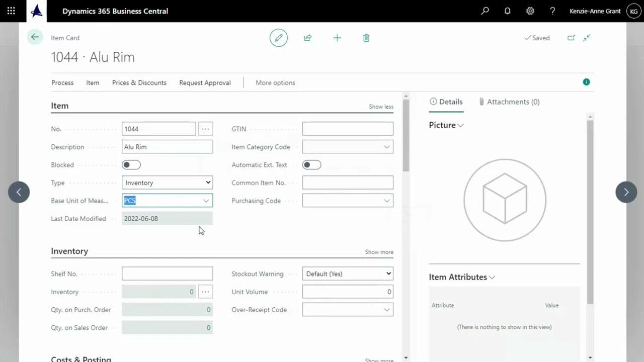644x362 pixels.
Task: Click the Description field Alu Rim
Action: tap(167, 147)
